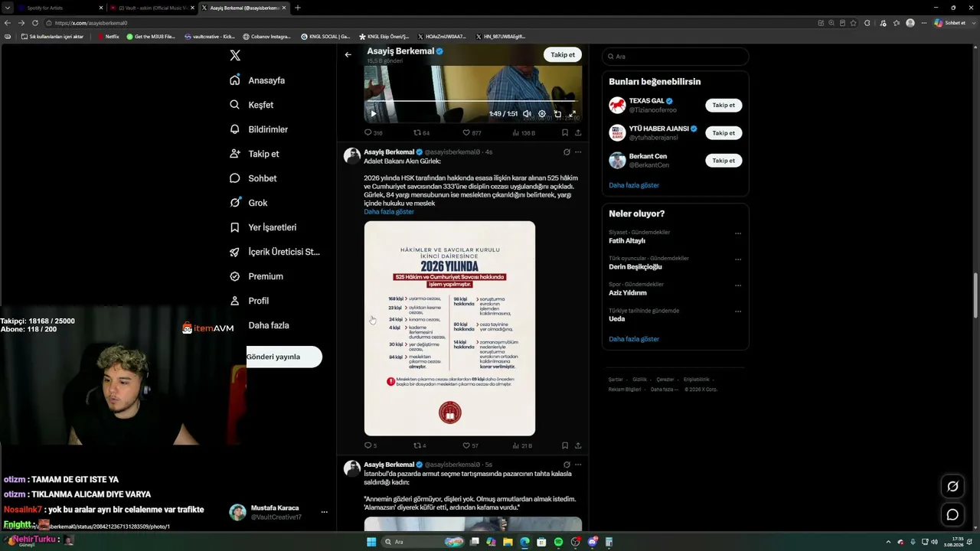Image resolution: width=980 pixels, height=551 pixels.
Task: Open the floating chat messages button
Action: click(x=952, y=515)
